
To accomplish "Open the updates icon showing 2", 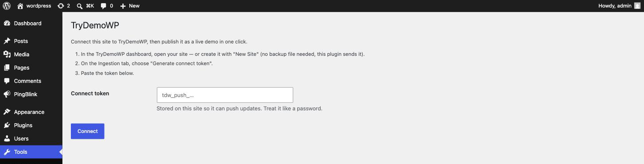I will (x=61, y=6).
